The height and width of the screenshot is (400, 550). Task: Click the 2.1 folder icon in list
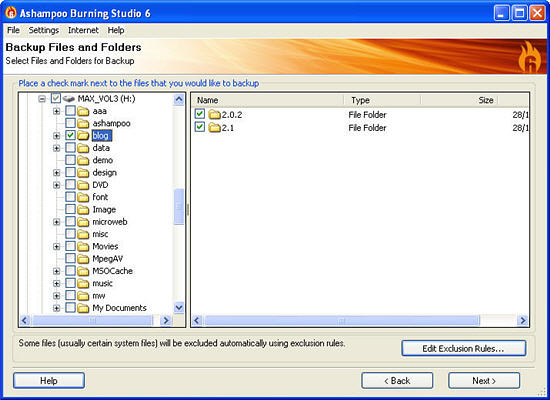click(214, 127)
